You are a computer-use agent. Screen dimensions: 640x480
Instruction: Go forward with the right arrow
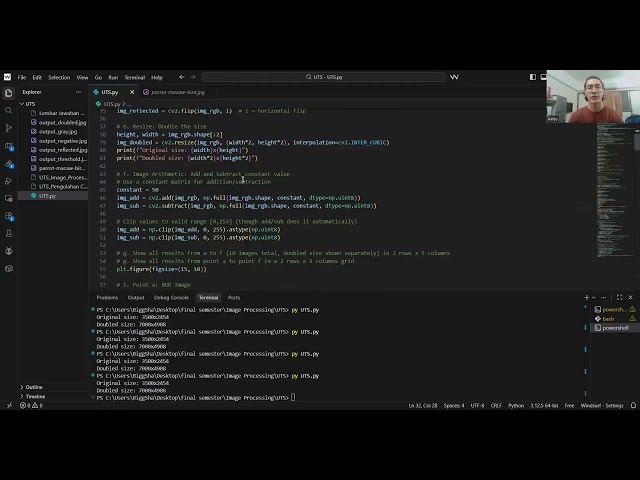pos(193,77)
